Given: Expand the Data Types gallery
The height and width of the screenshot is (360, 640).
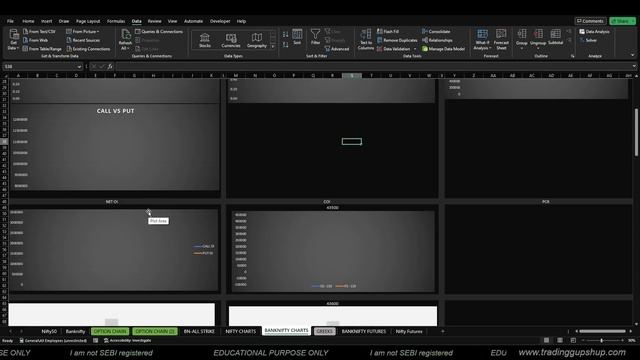Looking at the screenshot, I should (x=273, y=47).
